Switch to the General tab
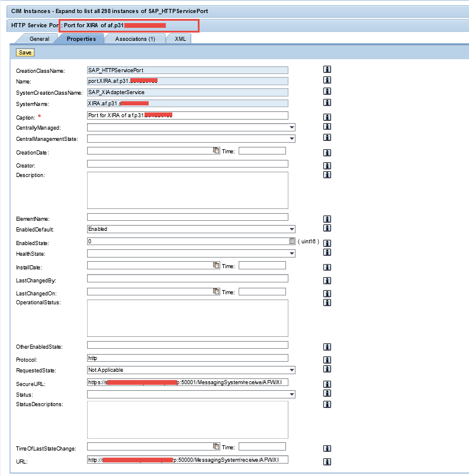 [x=39, y=39]
